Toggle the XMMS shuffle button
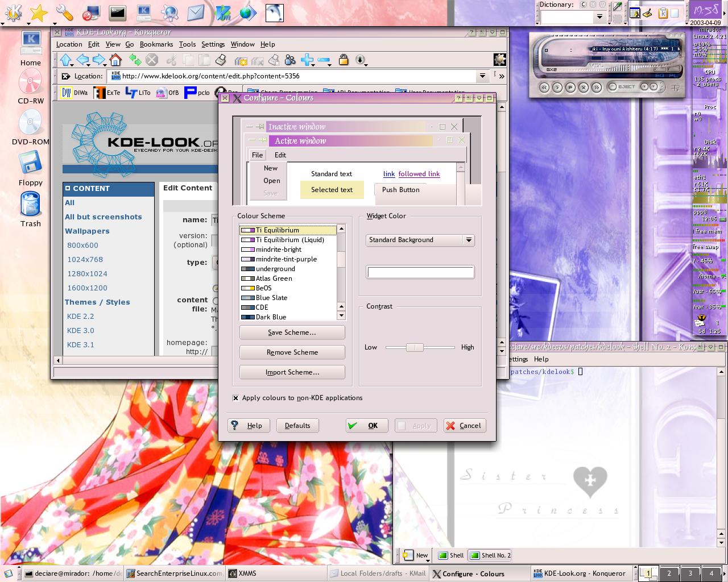The width and height of the screenshot is (728, 582). point(644,87)
